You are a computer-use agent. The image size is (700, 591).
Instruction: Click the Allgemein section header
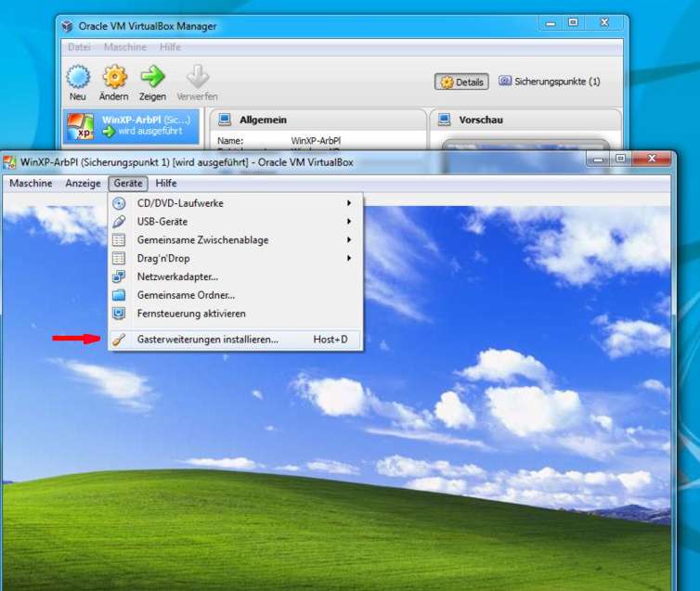point(318,120)
